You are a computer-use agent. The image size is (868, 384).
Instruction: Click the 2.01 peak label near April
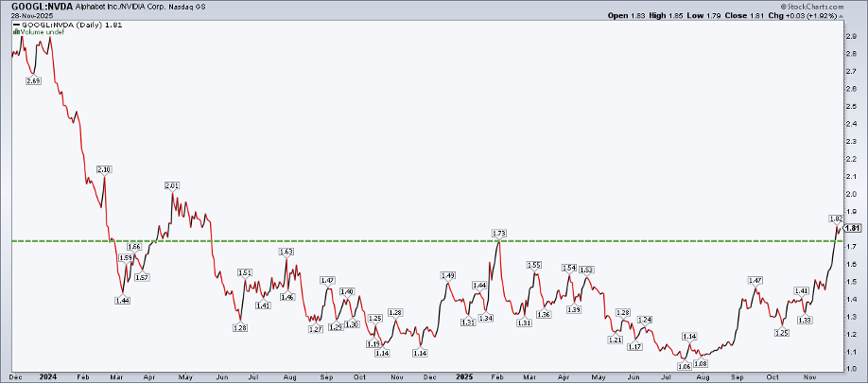tap(172, 185)
